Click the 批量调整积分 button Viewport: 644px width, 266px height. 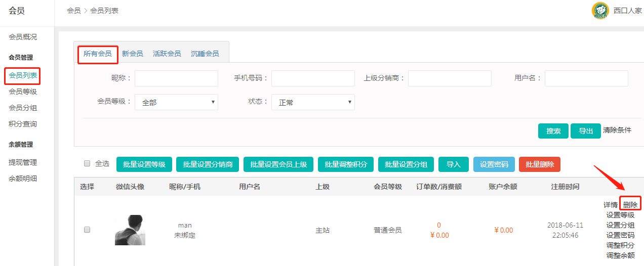(346, 164)
